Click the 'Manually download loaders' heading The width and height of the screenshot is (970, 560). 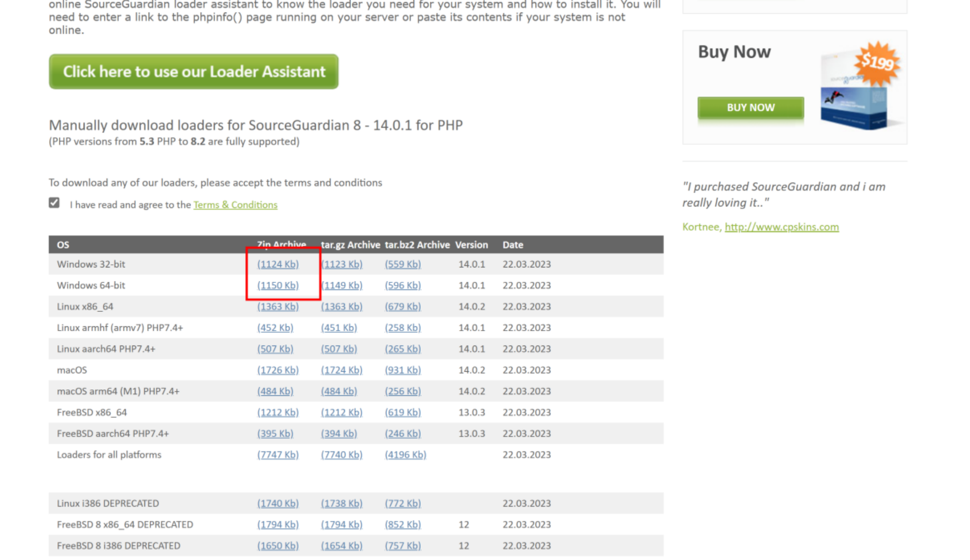pyautogui.click(x=256, y=125)
